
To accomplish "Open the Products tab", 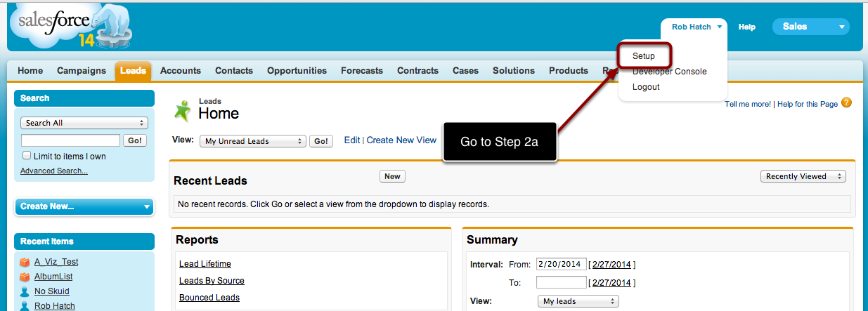I will pos(569,70).
